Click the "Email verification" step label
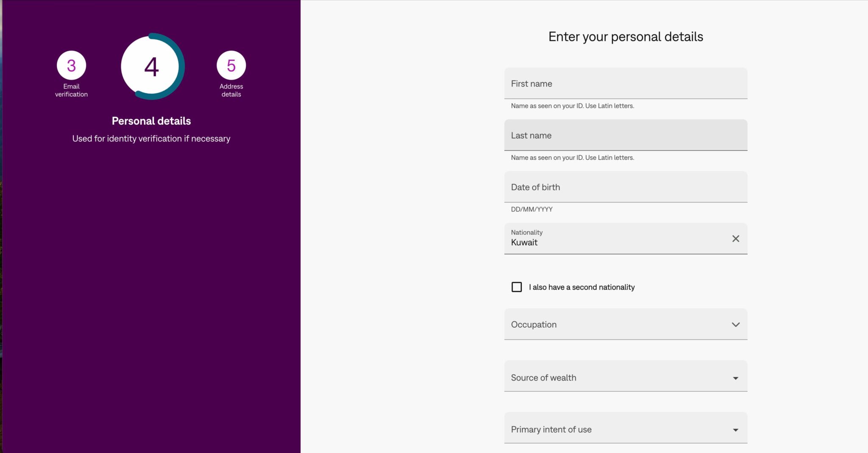 click(71, 90)
